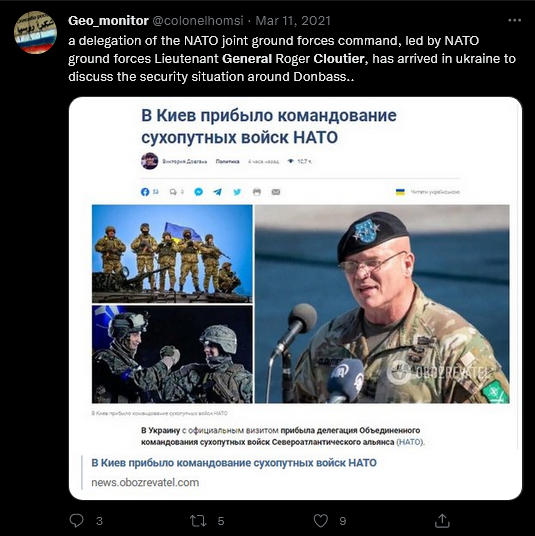
Task: Retweet using the retweet arrows icon
Action: point(198,521)
